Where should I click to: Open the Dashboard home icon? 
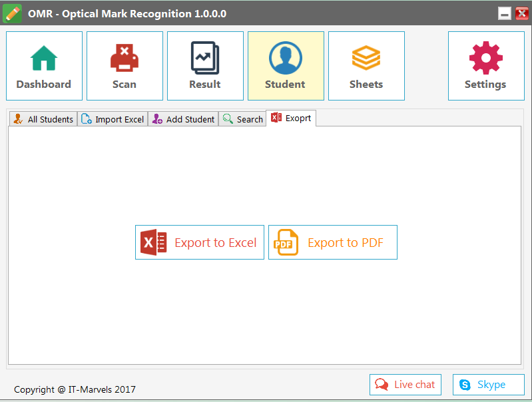click(x=44, y=58)
